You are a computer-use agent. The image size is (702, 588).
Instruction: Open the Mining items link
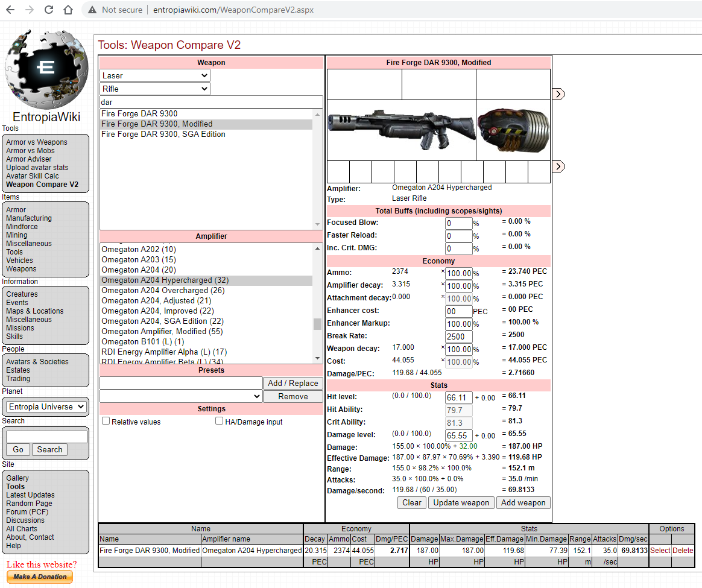(x=16, y=235)
